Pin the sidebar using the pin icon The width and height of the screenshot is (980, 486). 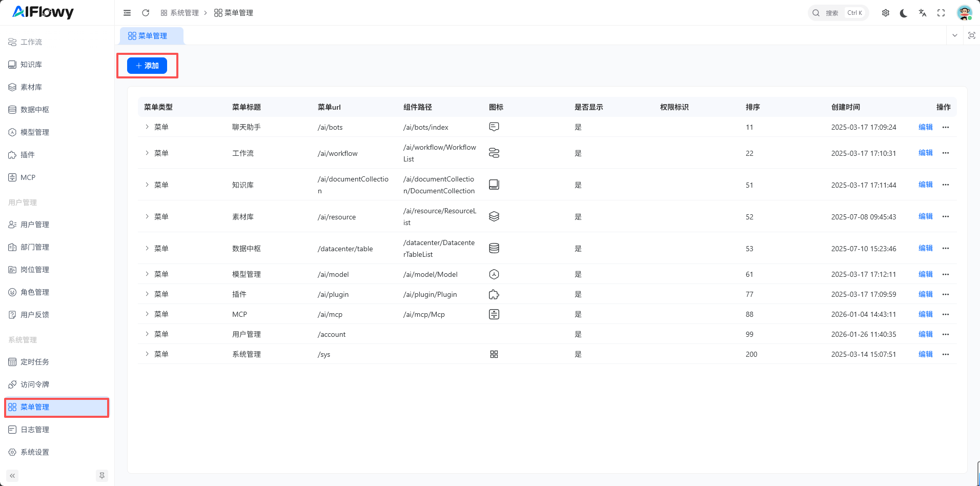click(102, 476)
